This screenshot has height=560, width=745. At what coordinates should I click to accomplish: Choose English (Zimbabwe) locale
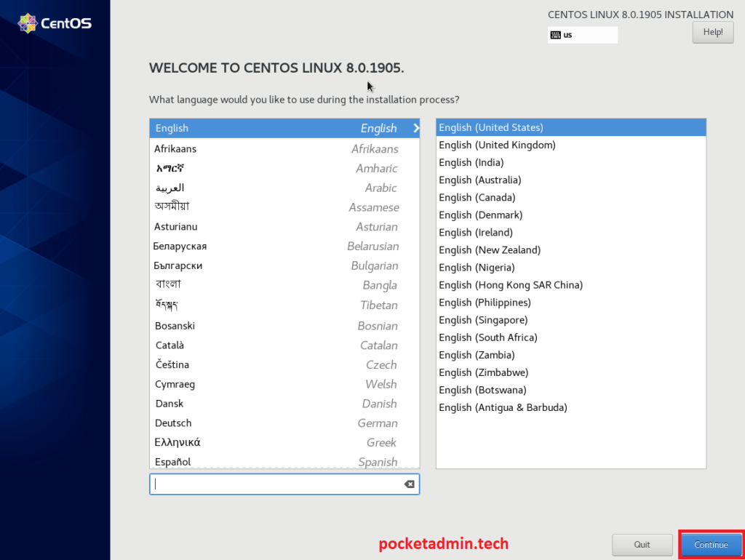click(x=571, y=373)
